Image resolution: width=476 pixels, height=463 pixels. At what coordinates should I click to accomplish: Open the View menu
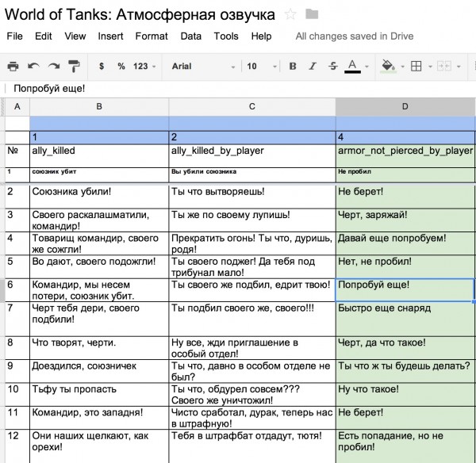tap(75, 36)
